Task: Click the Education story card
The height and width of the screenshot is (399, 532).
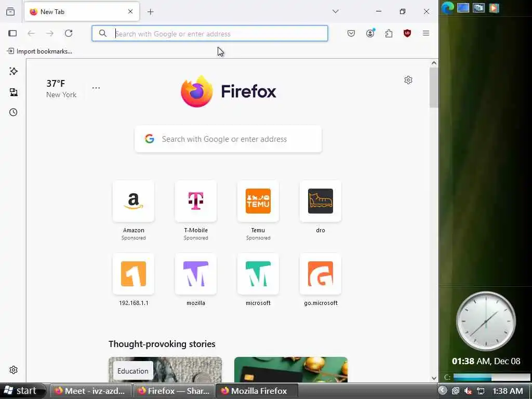Action: click(165, 369)
